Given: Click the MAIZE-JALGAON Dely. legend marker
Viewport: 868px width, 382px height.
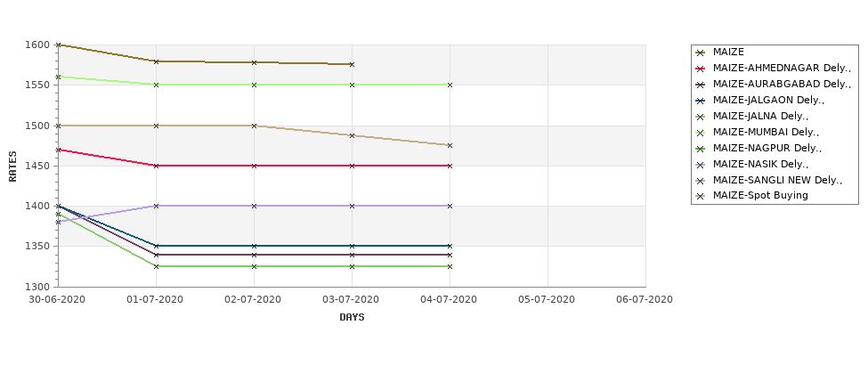Looking at the screenshot, I should point(701,101).
